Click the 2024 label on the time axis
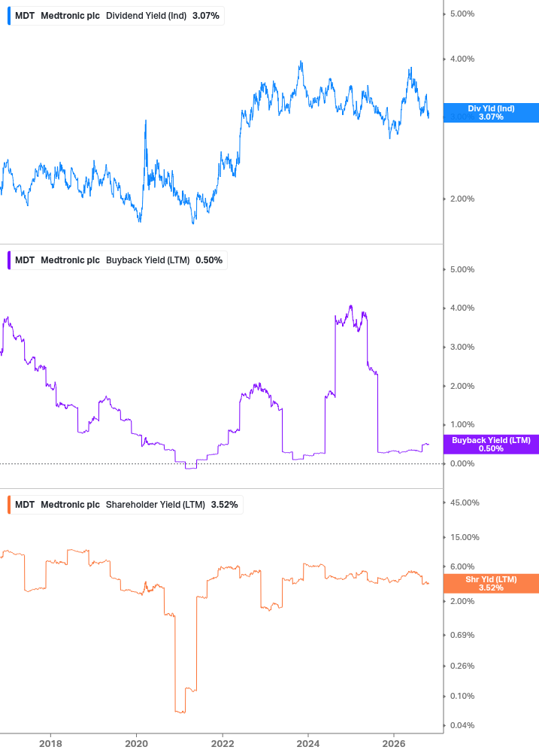539x756 pixels. pyautogui.click(x=308, y=743)
